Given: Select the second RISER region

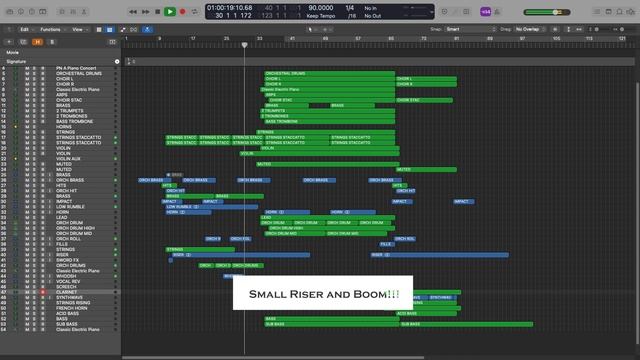Looking at the screenshot, I should pyautogui.click(x=440, y=255).
